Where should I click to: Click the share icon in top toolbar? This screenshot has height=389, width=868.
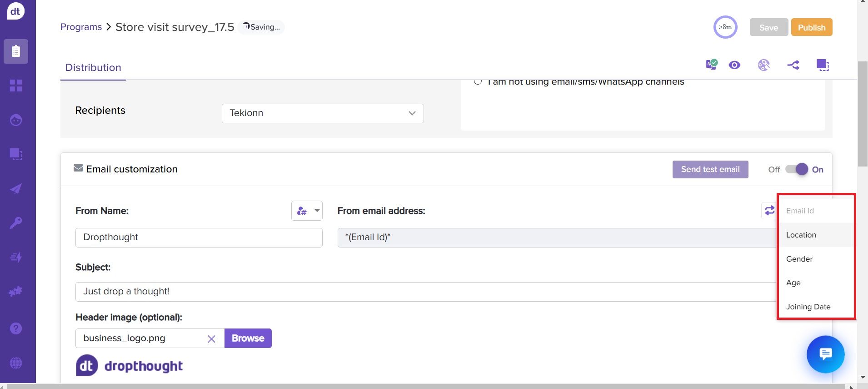(793, 65)
